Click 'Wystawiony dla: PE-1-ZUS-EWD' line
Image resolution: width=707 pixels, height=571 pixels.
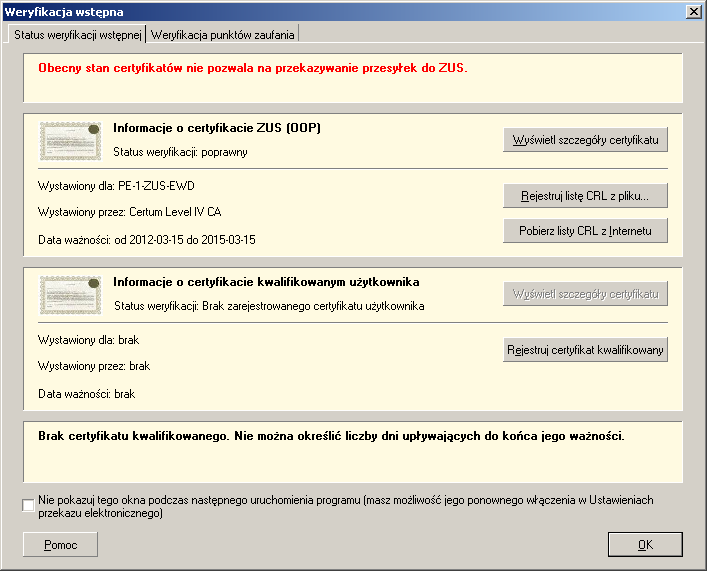(116, 186)
